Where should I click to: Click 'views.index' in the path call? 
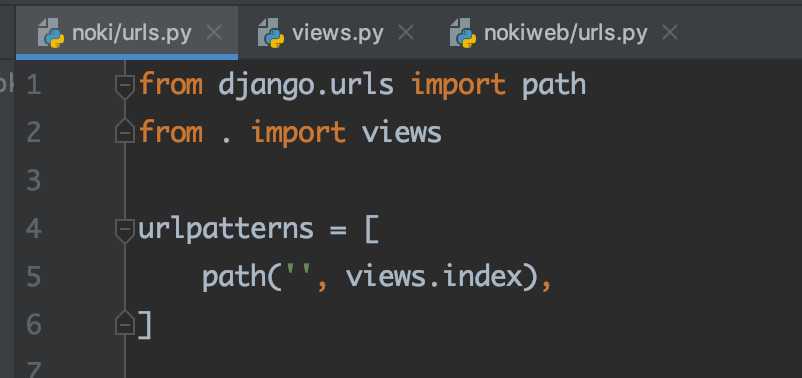tap(434, 277)
